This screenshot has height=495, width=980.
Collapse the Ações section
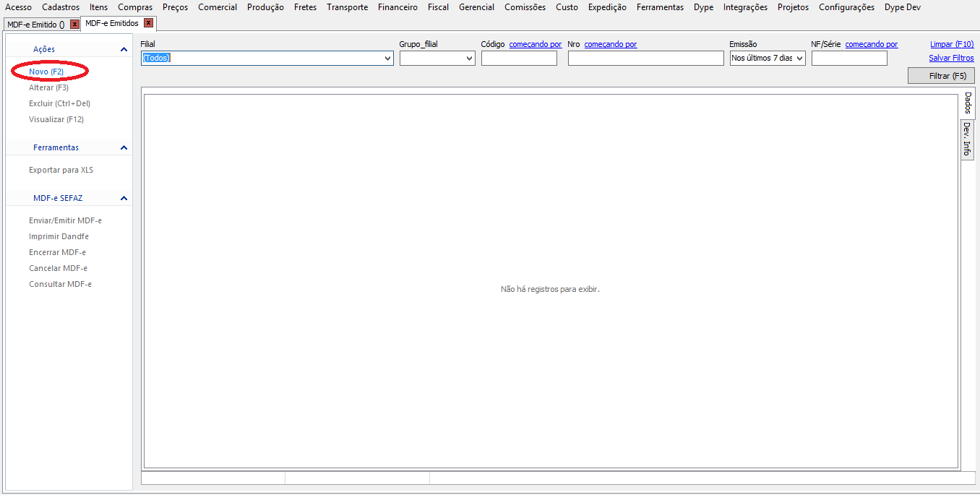pos(124,49)
